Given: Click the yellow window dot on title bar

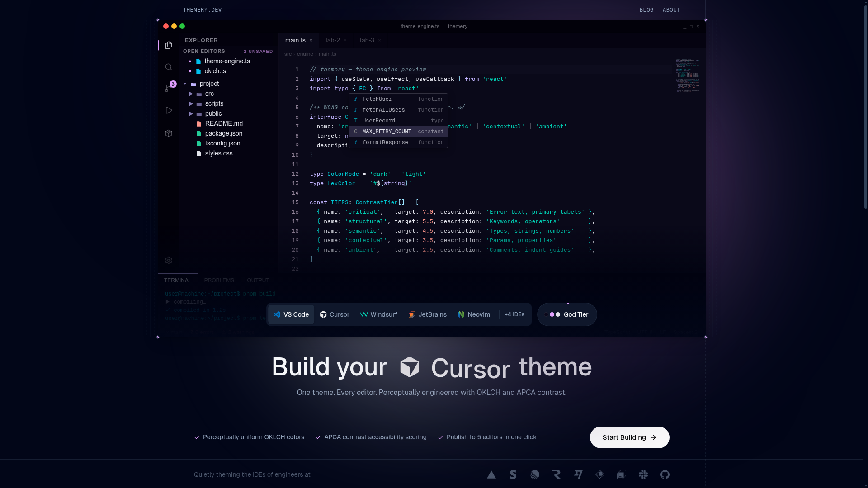Looking at the screenshot, I should click(174, 26).
